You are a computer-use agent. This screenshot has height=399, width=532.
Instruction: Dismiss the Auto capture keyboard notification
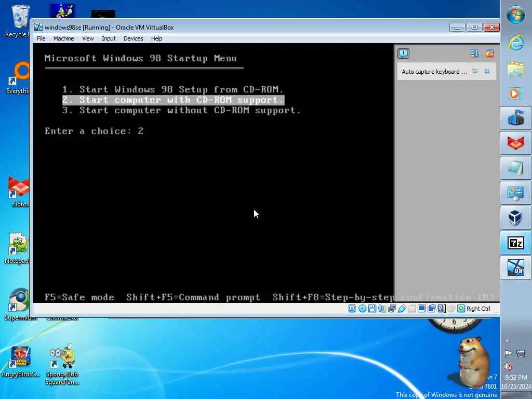click(487, 71)
